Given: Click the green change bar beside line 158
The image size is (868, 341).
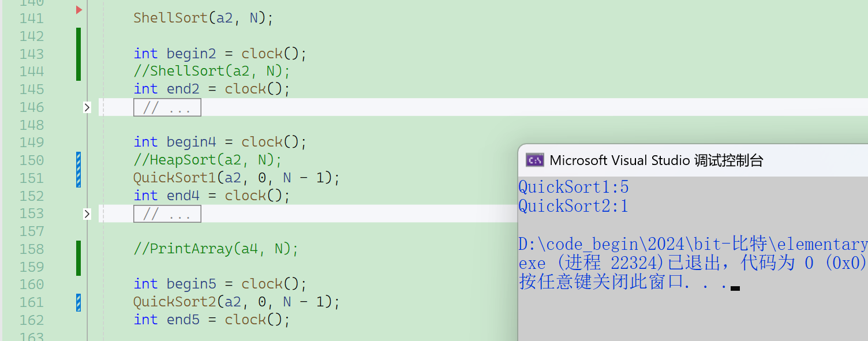Looking at the screenshot, I should pos(78,258).
